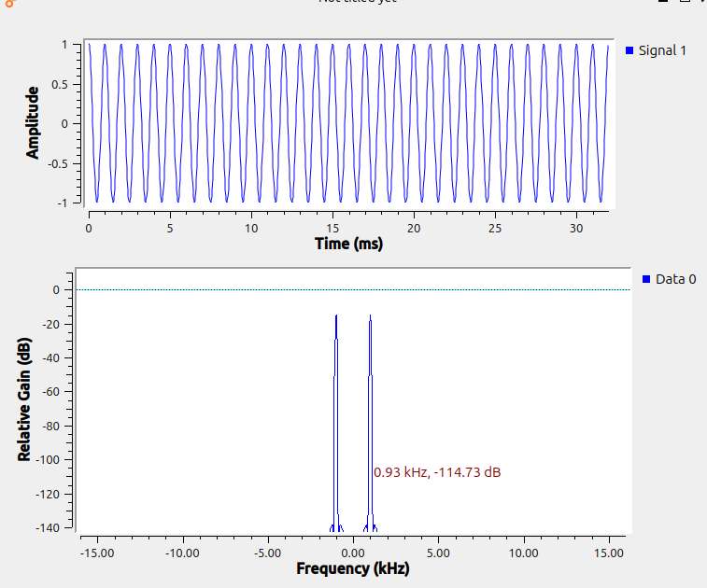This screenshot has width=707, height=588.
Task: Click the 'Time (ms)' axis label
Action: tap(348, 244)
